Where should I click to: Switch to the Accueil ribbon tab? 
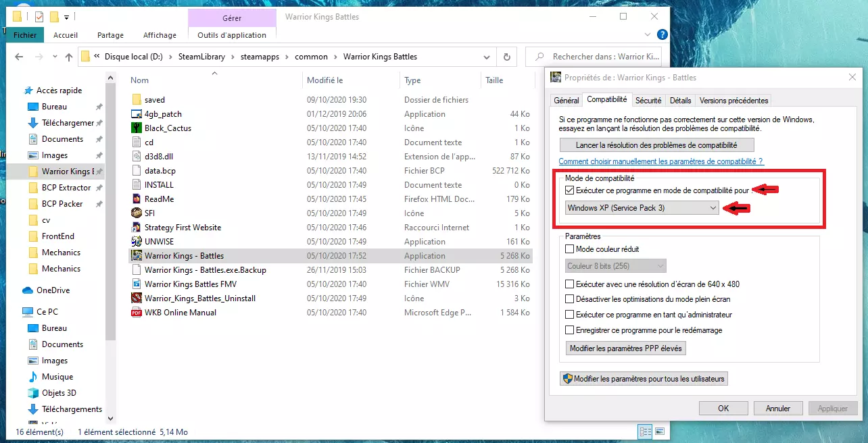pyautogui.click(x=66, y=35)
